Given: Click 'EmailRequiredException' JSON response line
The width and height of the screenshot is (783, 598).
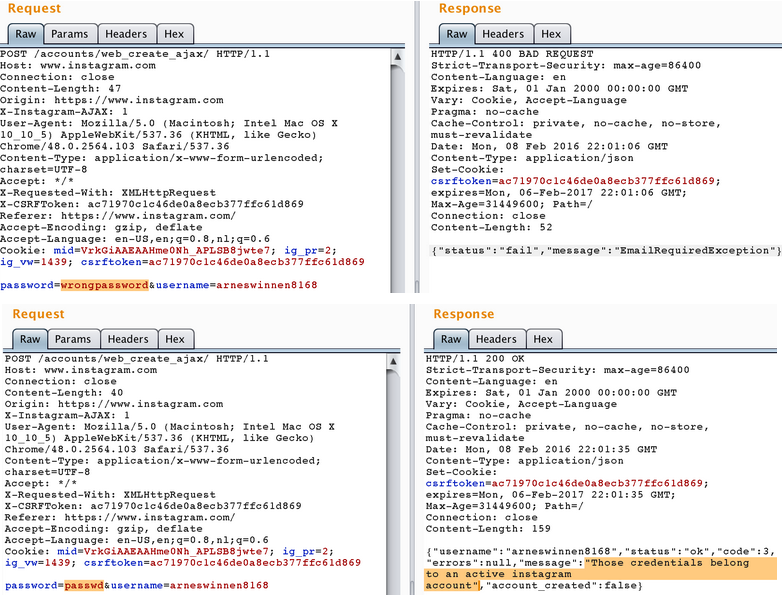Looking at the screenshot, I should pyautogui.click(x=606, y=251).
